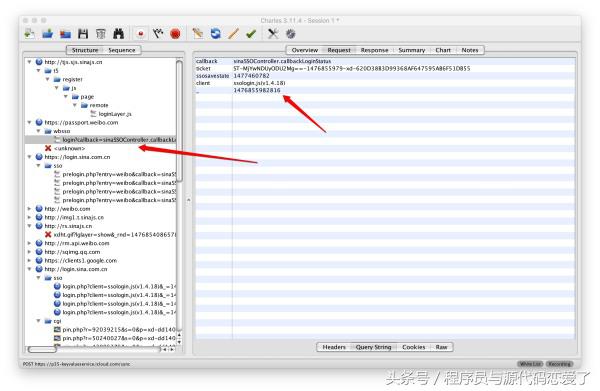Click the Compose pen icon
Image resolution: width=600 pixels, height=391 pixels.
[198, 34]
